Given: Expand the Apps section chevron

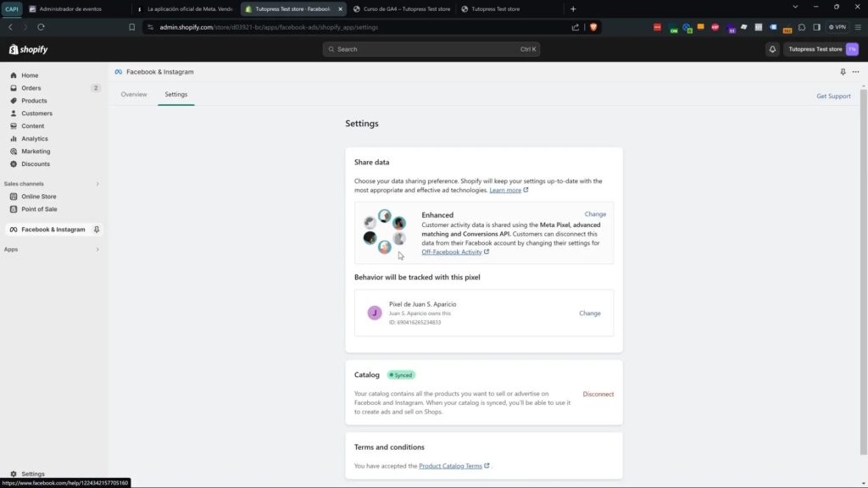Looking at the screenshot, I should click(97, 250).
